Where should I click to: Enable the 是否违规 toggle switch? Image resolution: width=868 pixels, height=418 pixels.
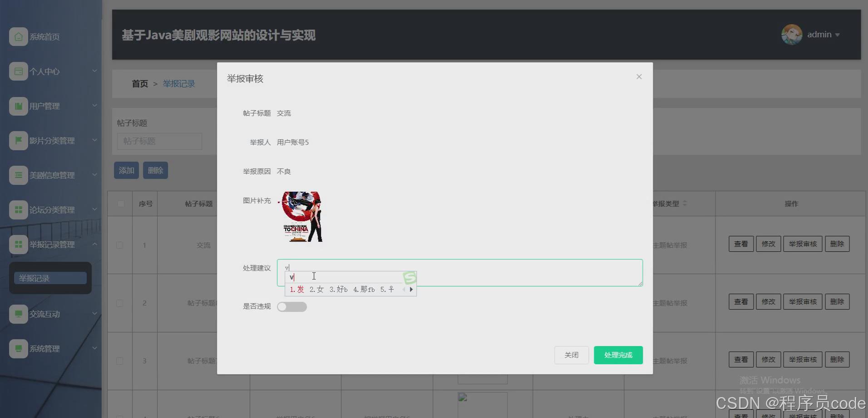click(x=291, y=307)
